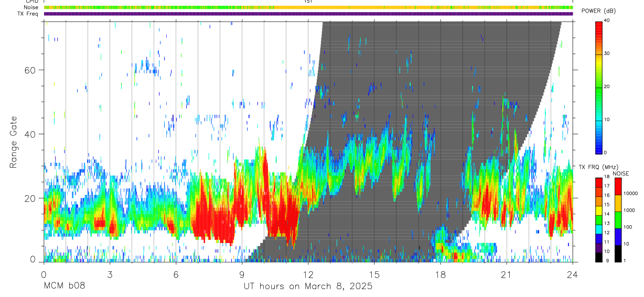
Task: Click the 12 UT hour axis label
Action: point(308,275)
